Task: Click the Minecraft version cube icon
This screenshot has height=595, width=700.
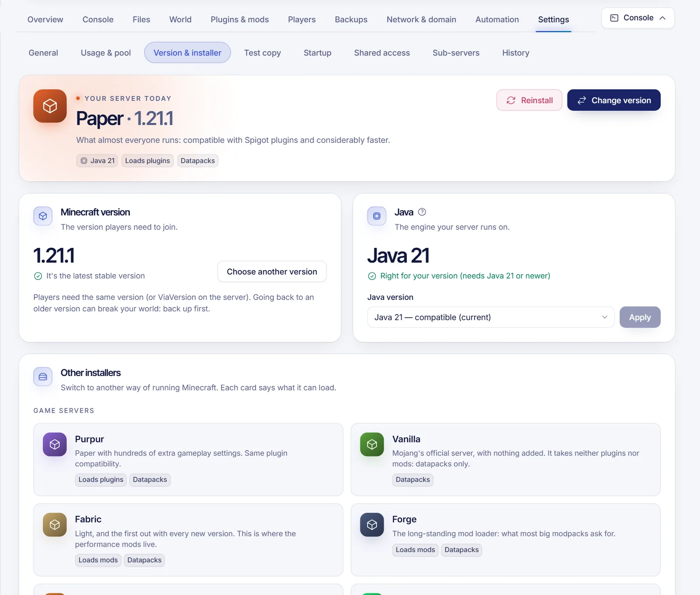Action: coord(43,216)
